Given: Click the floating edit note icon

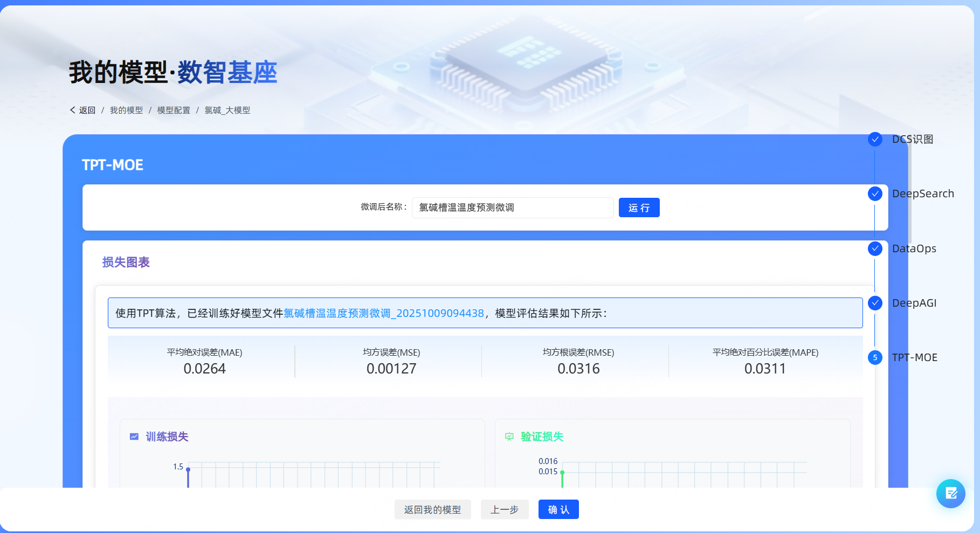Looking at the screenshot, I should 951,493.
